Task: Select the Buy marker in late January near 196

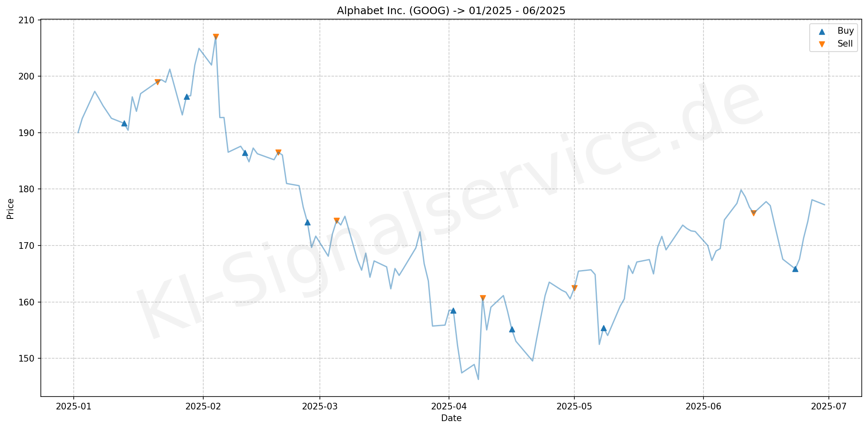Action: 187,97
